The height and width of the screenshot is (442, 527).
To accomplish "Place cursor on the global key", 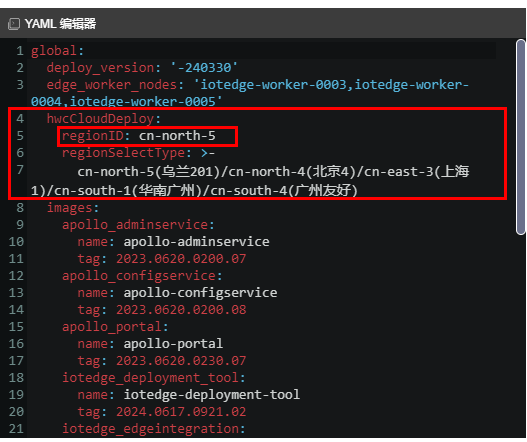I will [x=54, y=51].
